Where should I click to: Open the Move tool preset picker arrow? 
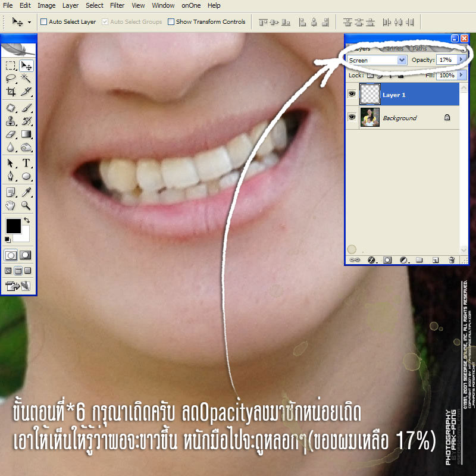click(x=29, y=22)
